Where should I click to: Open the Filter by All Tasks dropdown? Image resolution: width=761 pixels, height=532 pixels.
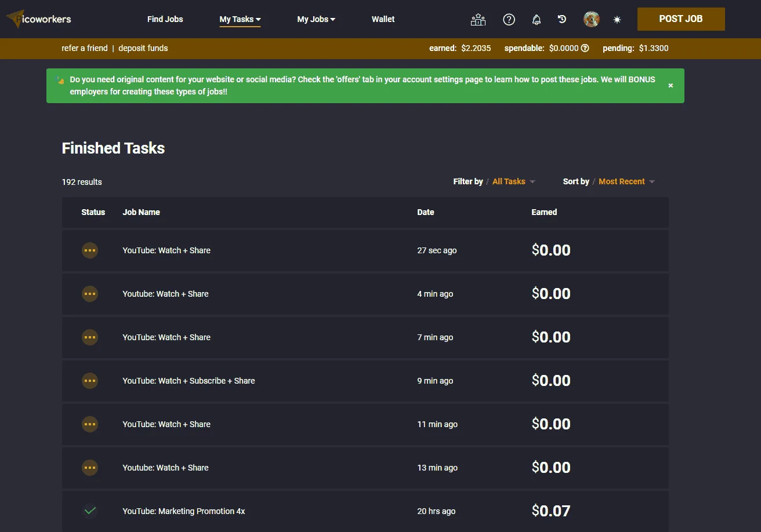513,181
